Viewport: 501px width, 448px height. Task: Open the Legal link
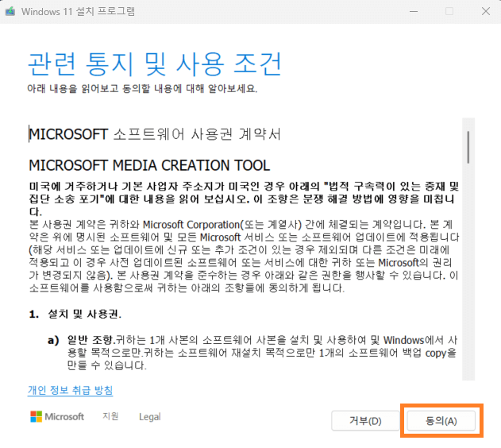click(150, 417)
